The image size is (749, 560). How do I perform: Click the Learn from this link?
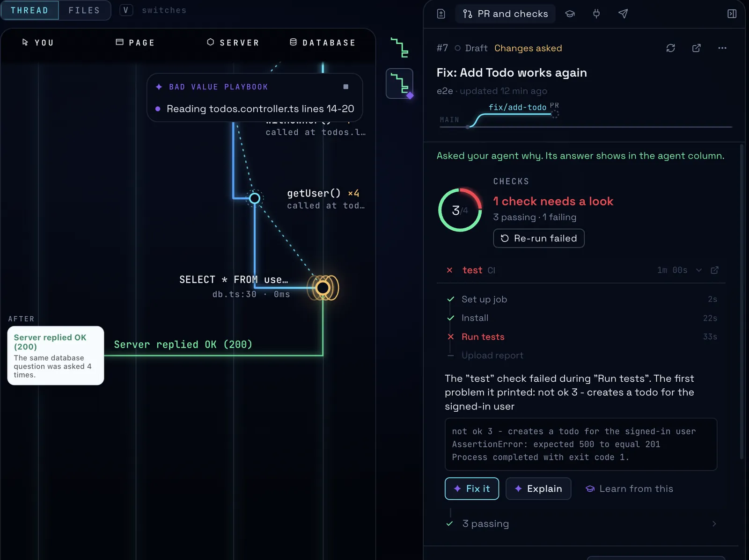pyautogui.click(x=629, y=488)
